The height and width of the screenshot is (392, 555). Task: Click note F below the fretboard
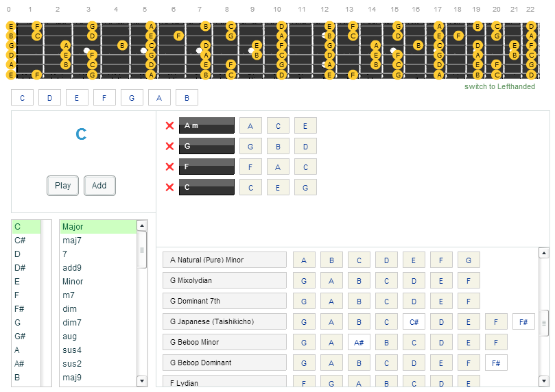[x=104, y=97]
